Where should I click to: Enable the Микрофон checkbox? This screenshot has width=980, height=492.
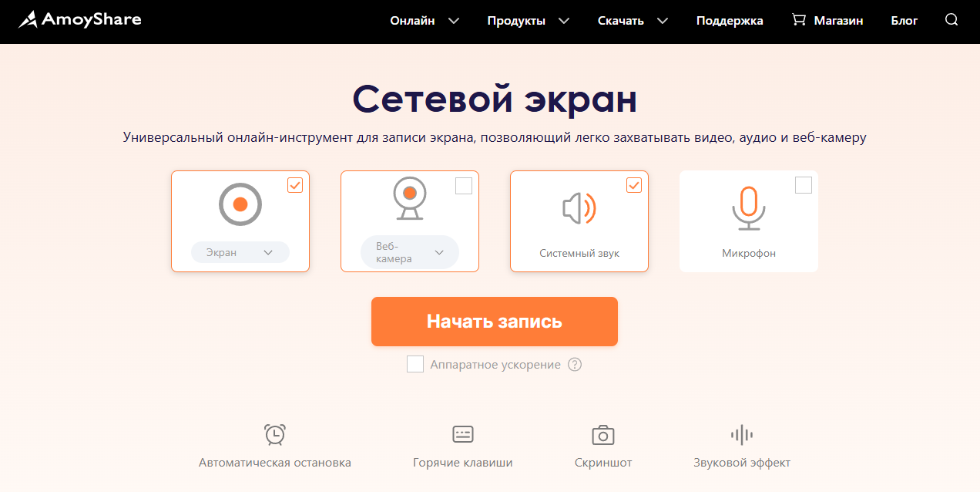804,185
